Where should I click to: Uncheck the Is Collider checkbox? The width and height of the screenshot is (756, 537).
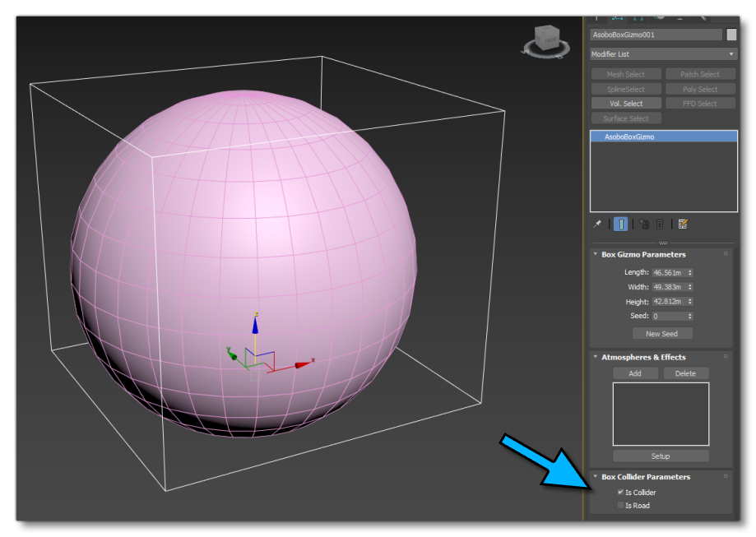click(x=619, y=492)
